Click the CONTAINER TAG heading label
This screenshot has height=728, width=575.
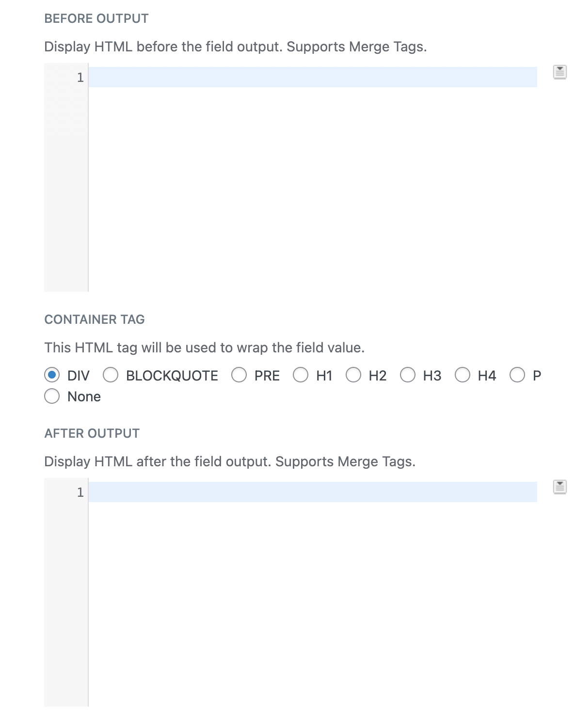click(x=95, y=319)
